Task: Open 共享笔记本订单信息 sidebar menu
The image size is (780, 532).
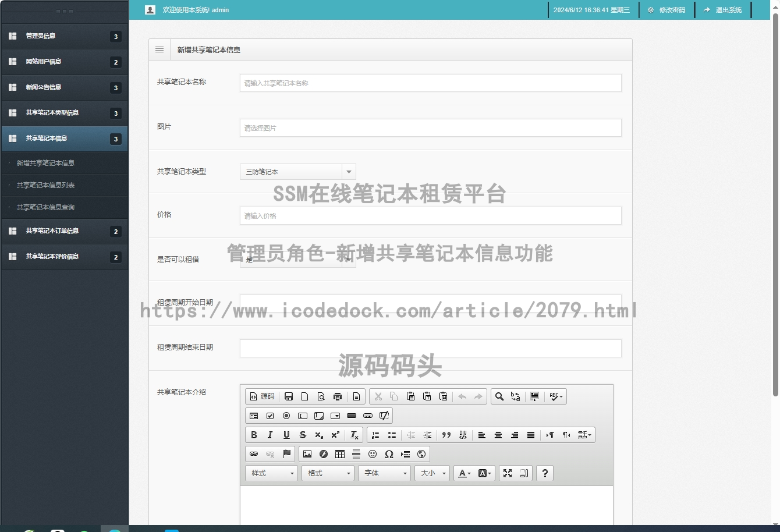Action: pos(65,231)
